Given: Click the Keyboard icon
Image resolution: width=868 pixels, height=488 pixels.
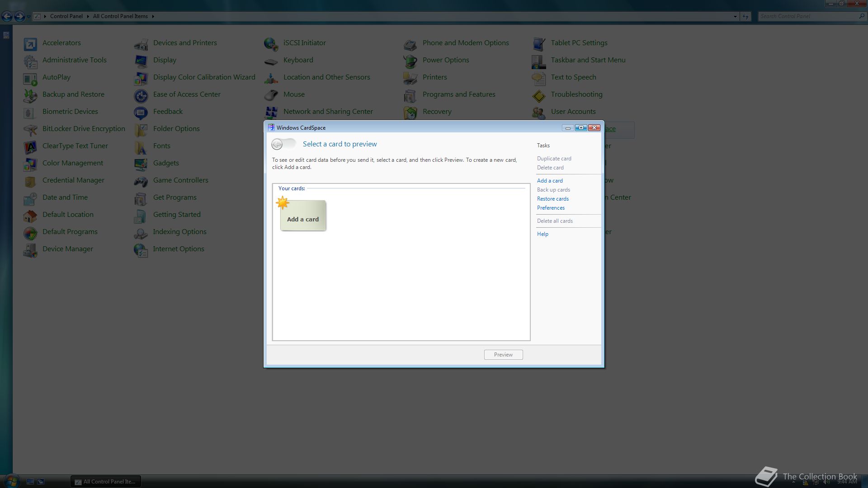Looking at the screenshot, I should coord(271,61).
